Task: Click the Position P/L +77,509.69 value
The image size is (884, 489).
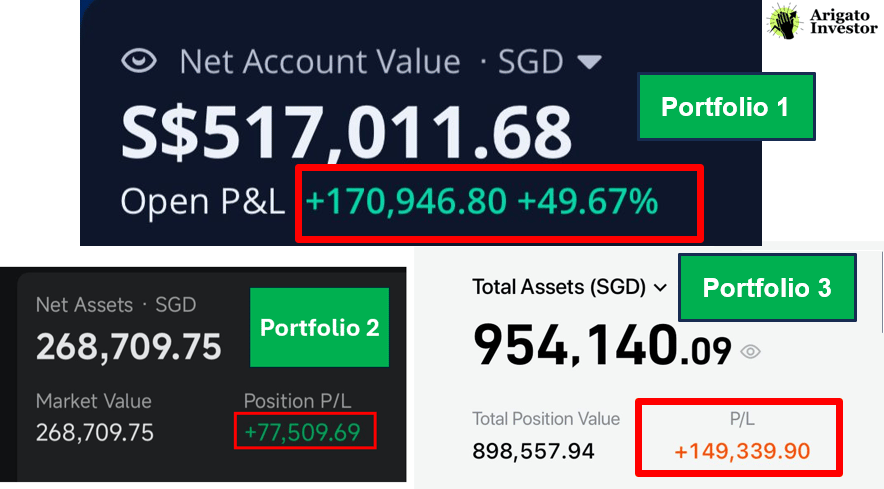Action: (303, 433)
